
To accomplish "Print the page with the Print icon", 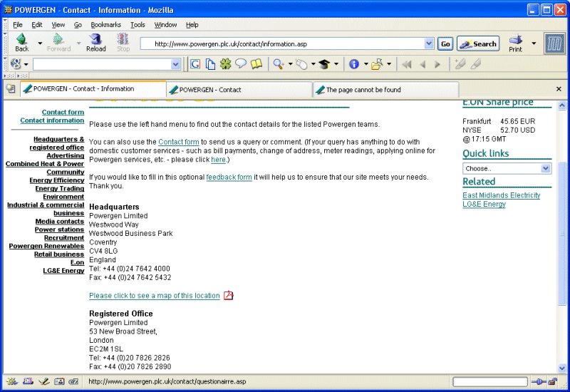I will 515,43.
